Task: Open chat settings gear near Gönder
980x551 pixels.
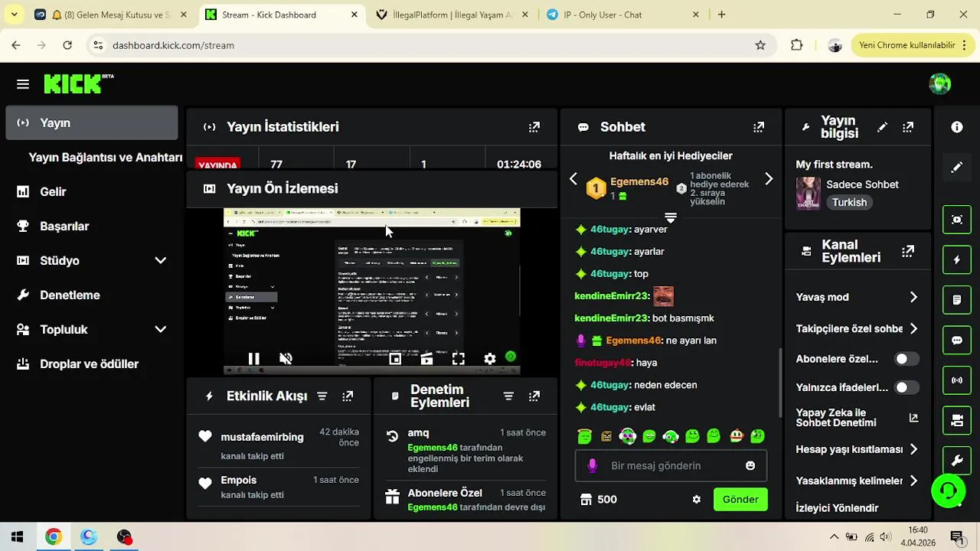Action: pyautogui.click(x=696, y=499)
